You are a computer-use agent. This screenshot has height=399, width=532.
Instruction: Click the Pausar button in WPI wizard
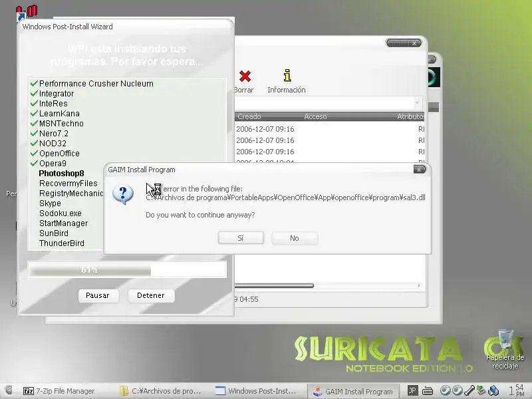(x=98, y=295)
